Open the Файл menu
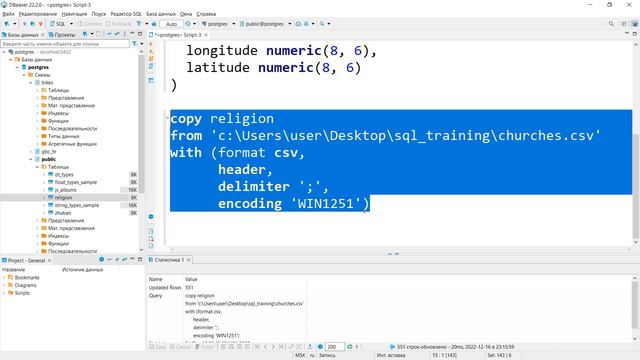The width and height of the screenshot is (640, 360). (x=8, y=14)
